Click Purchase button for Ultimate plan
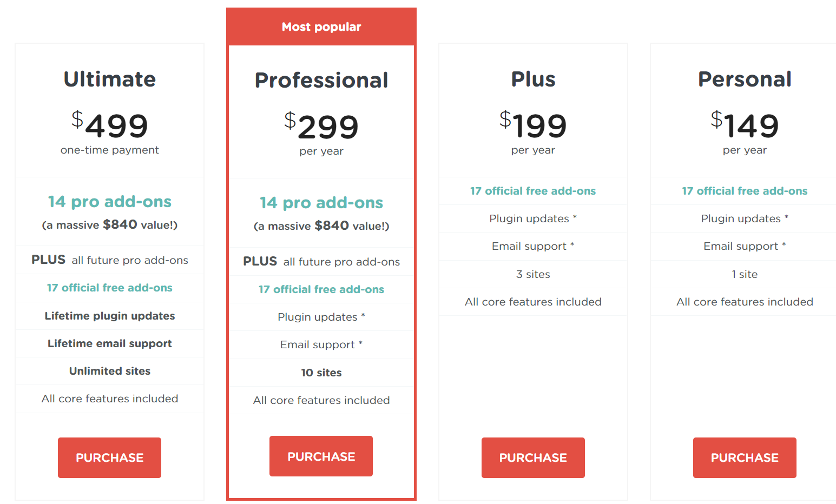Screen dimensions: 836x504 109,457
